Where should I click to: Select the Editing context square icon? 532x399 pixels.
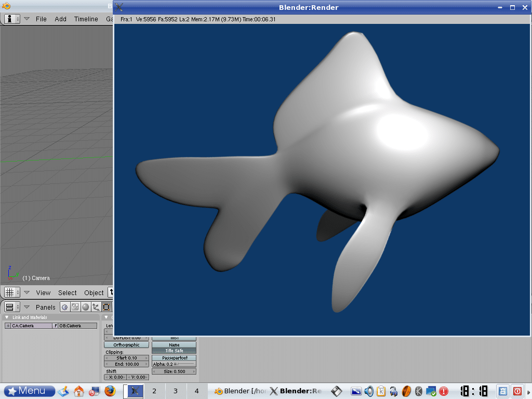point(107,307)
